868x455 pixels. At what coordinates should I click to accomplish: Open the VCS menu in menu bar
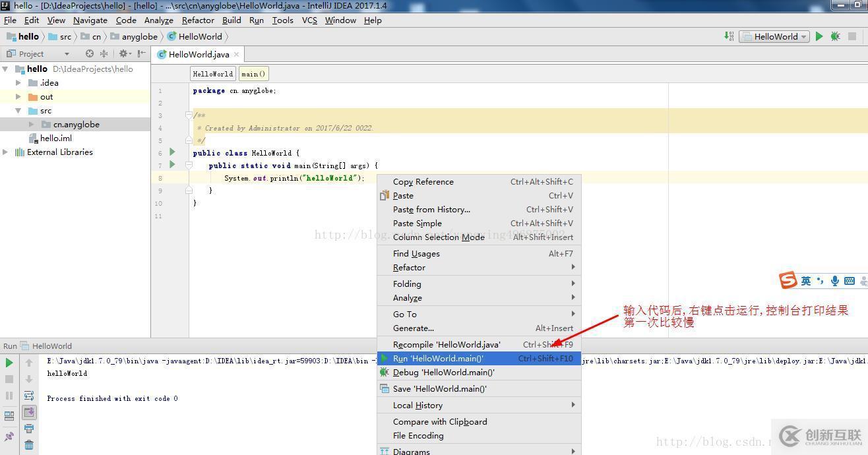tap(309, 20)
